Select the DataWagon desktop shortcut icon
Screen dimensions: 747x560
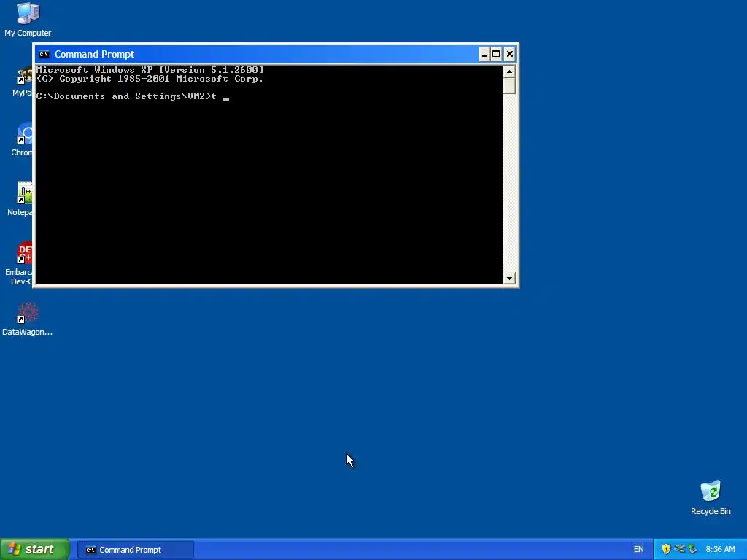(27, 319)
